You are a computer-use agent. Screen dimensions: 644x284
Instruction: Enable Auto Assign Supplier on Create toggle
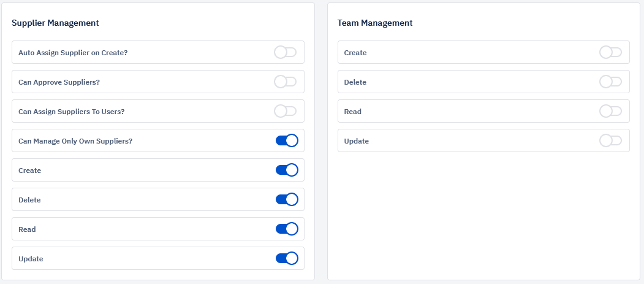coord(286,52)
